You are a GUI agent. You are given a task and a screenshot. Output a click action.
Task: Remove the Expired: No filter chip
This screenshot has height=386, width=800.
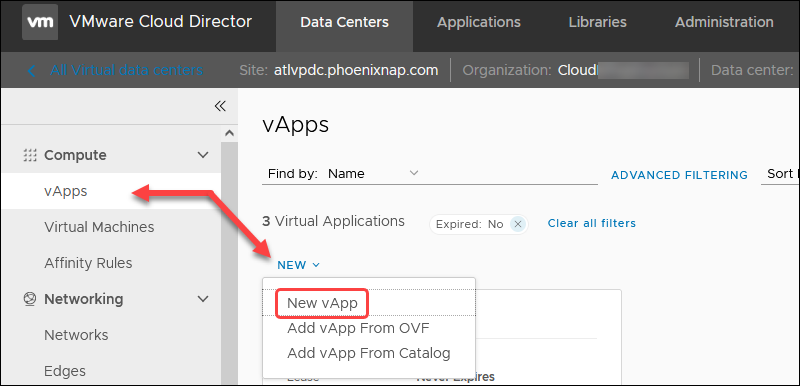pos(517,224)
